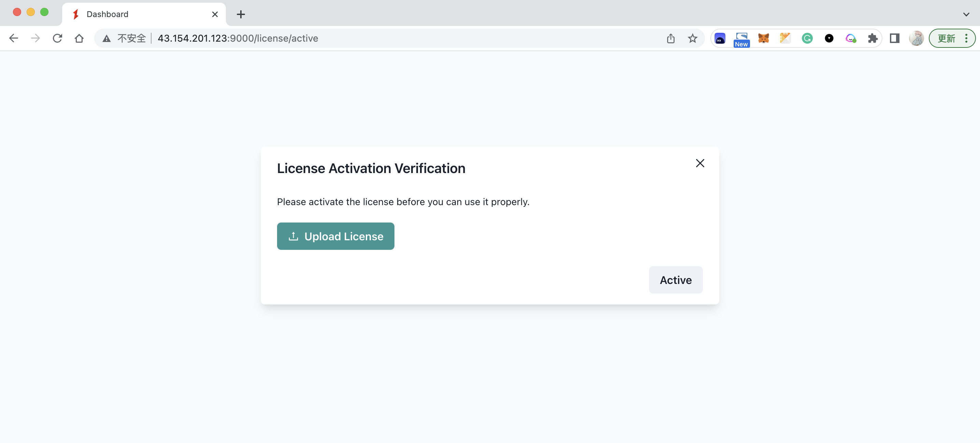Close the Dashboard tab
Image resolution: width=980 pixels, height=443 pixels.
click(215, 14)
